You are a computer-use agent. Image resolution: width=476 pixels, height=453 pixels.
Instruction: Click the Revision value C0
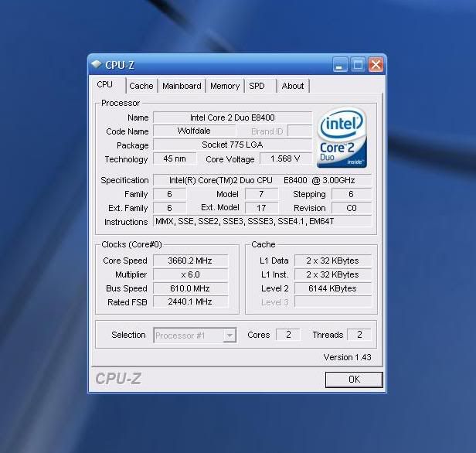pos(352,208)
